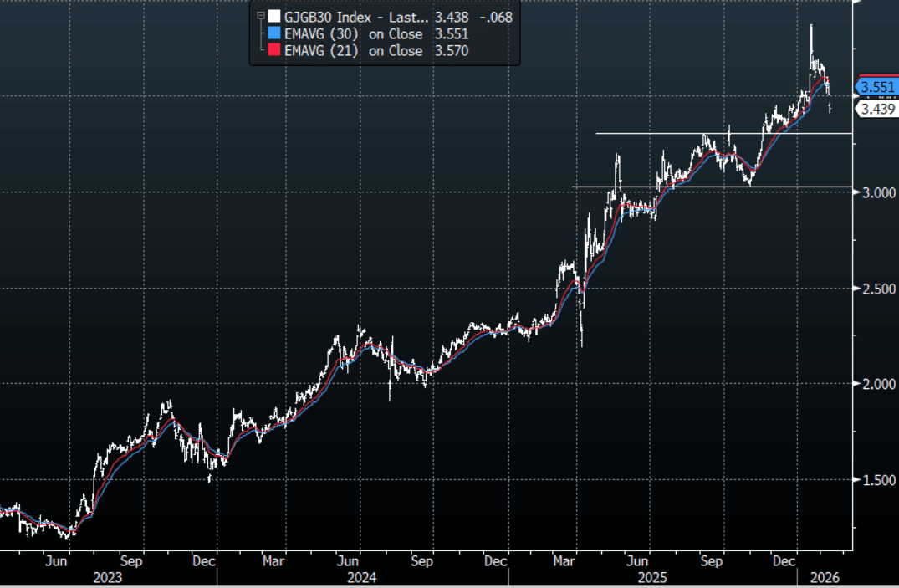Click the -.068 change value in legend
Image resolution: width=899 pixels, height=588 pixels.
point(493,16)
